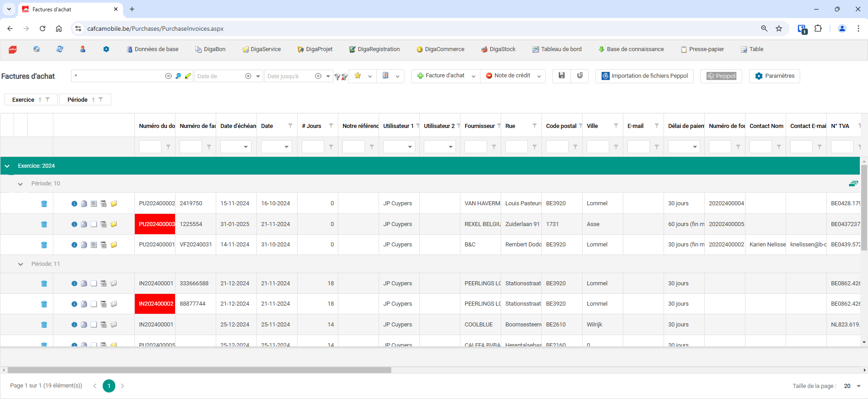Open the DigaProjet menu
The image size is (868, 411).
[x=315, y=49]
